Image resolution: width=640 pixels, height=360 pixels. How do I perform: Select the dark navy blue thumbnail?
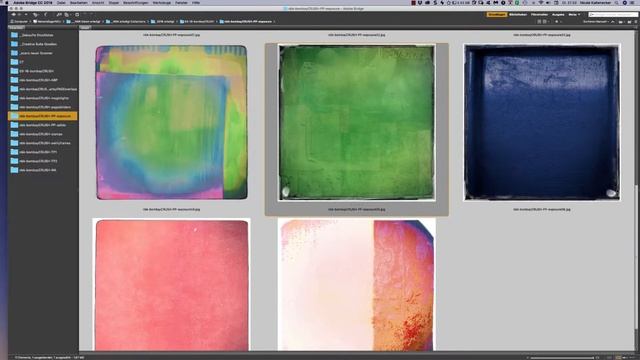[542, 122]
